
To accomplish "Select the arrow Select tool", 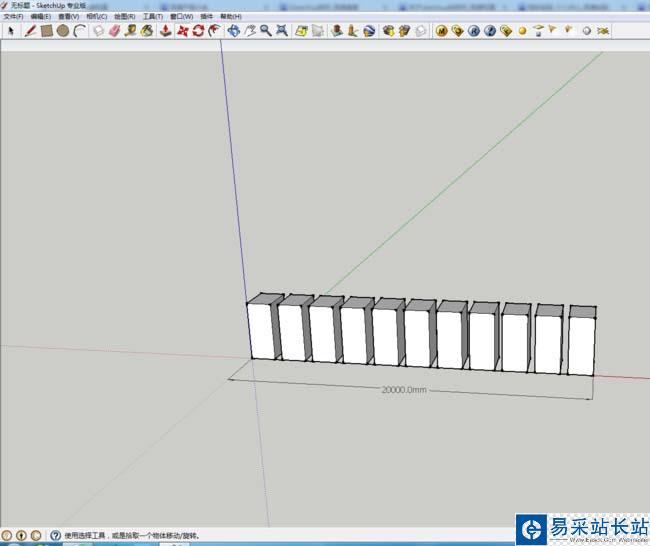I will 11,31.
